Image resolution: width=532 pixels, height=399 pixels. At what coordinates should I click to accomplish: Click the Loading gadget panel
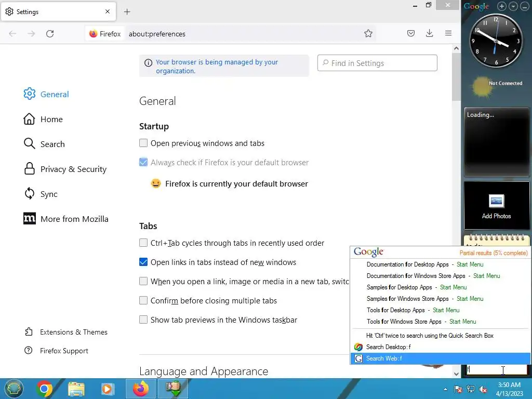tap(496, 142)
